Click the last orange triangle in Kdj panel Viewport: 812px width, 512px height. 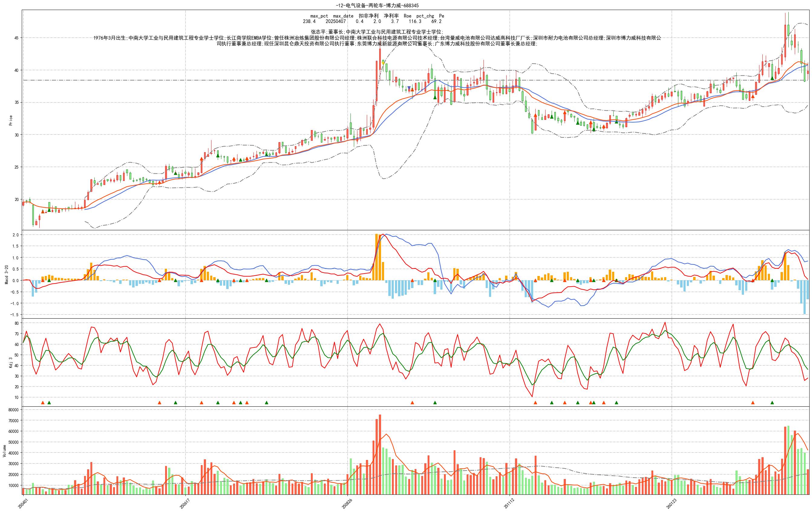[753, 402]
